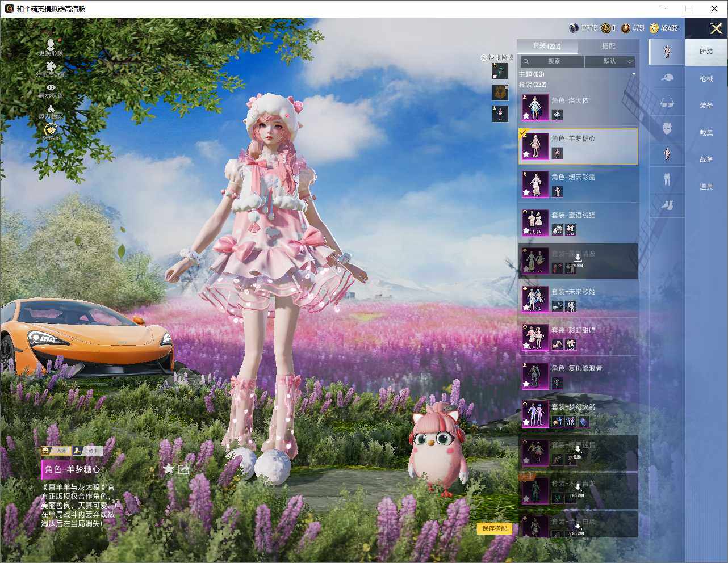
Task: Select the 套装-未来歌姬 outfit thumbnail
Action: [535, 299]
